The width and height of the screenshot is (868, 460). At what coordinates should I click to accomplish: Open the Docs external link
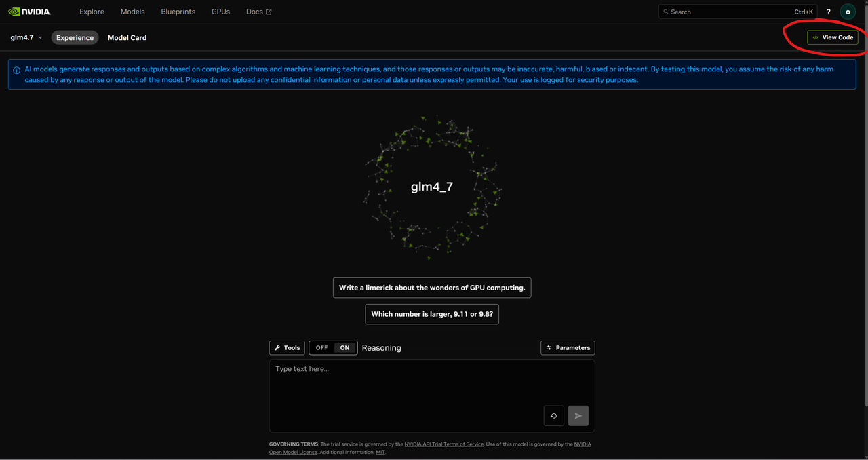(259, 12)
